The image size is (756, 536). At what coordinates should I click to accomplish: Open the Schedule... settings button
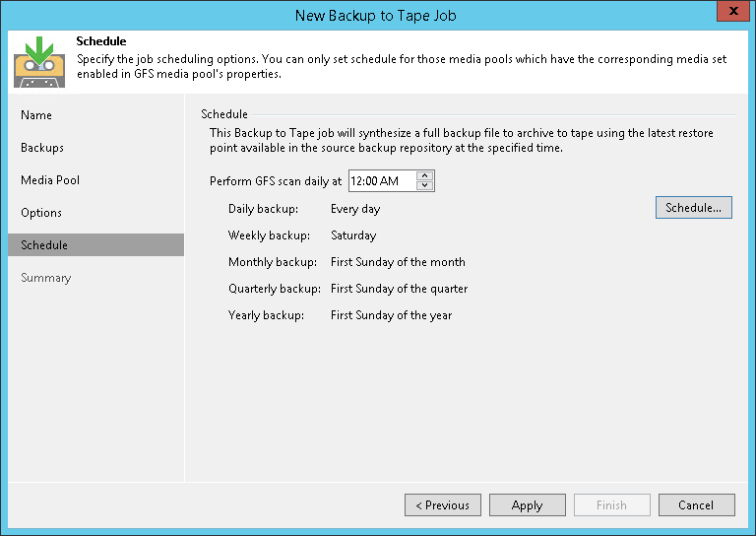pyautogui.click(x=693, y=208)
